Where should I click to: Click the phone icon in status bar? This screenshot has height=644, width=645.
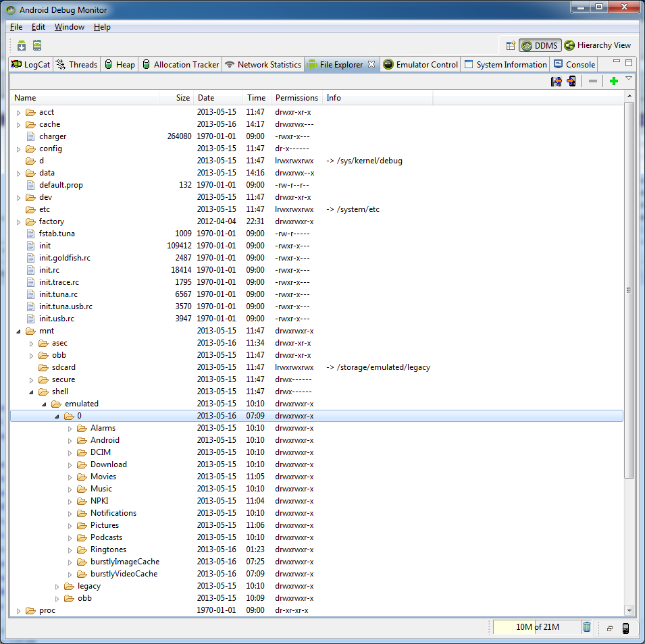pyautogui.click(x=625, y=628)
